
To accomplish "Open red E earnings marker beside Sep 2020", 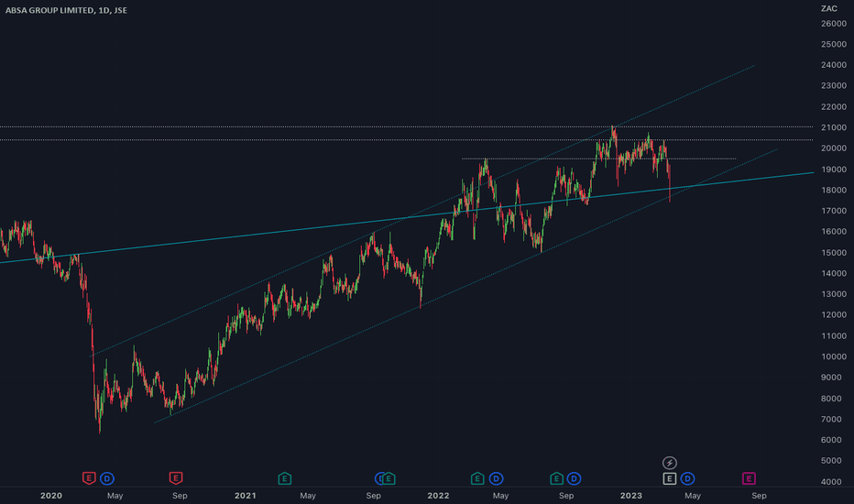I will pos(175,479).
